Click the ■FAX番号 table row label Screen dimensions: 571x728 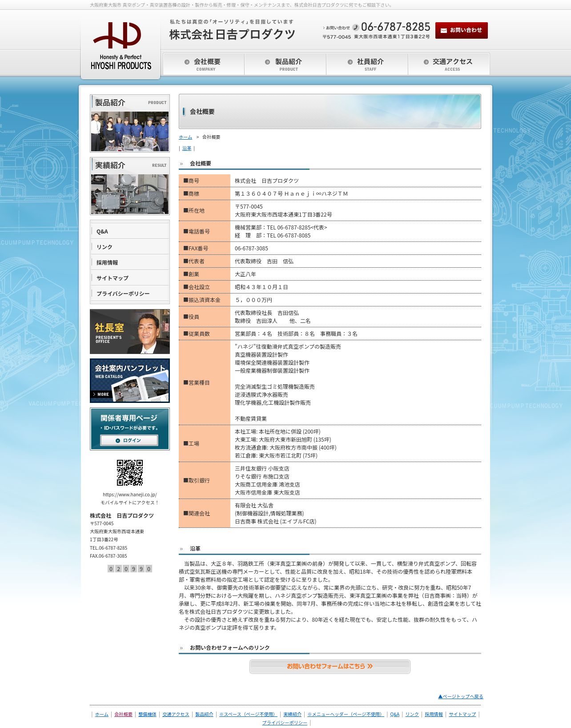point(196,249)
